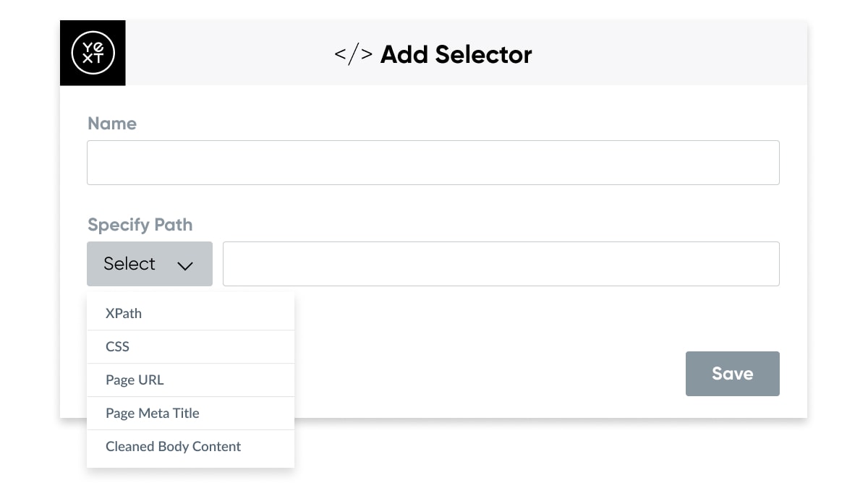
Task: Choose CSS from the dropdown list
Action: point(190,347)
